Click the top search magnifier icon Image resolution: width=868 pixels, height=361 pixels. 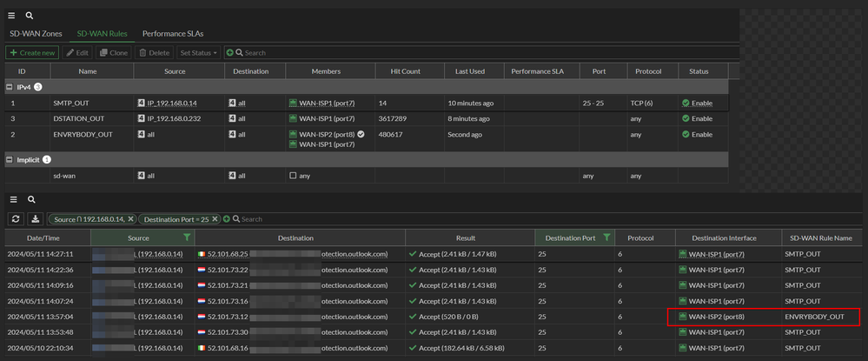[29, 16]
